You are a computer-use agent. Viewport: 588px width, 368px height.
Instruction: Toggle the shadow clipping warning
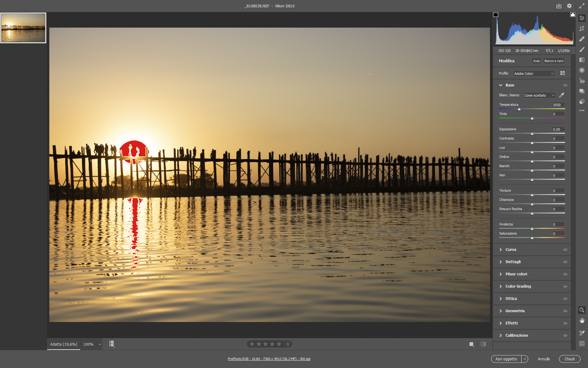496,15
